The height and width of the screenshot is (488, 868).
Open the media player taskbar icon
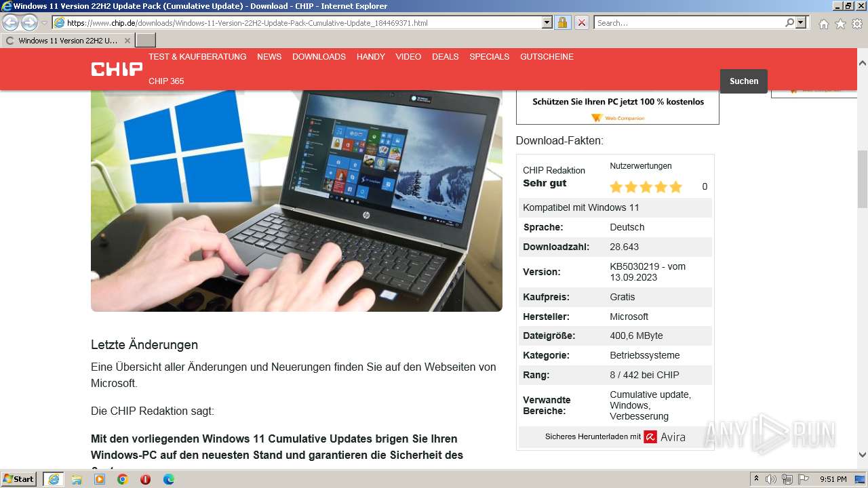[100, 479]
